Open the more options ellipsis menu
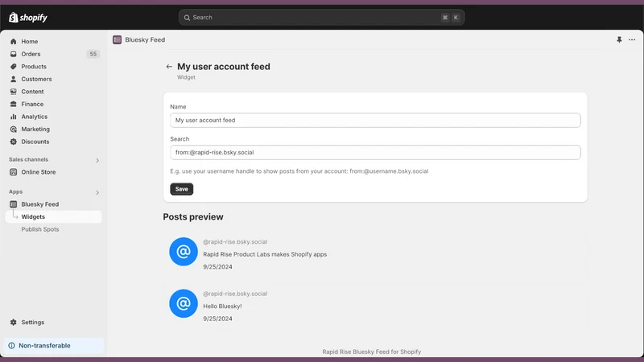This screenshot has width=644, height=362. [632, 39]
